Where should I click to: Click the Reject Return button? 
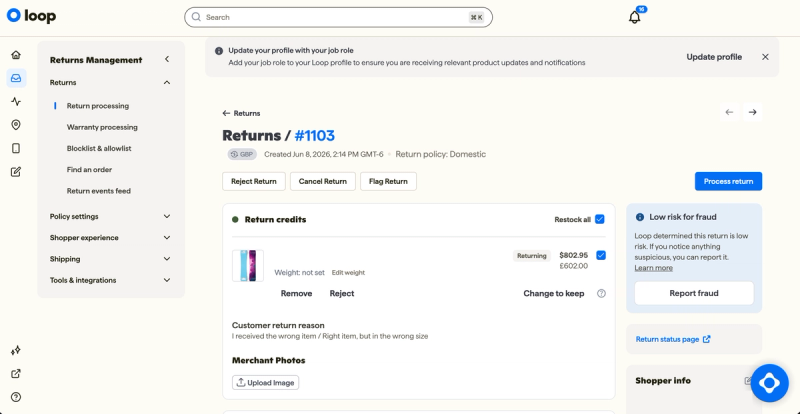254,181
